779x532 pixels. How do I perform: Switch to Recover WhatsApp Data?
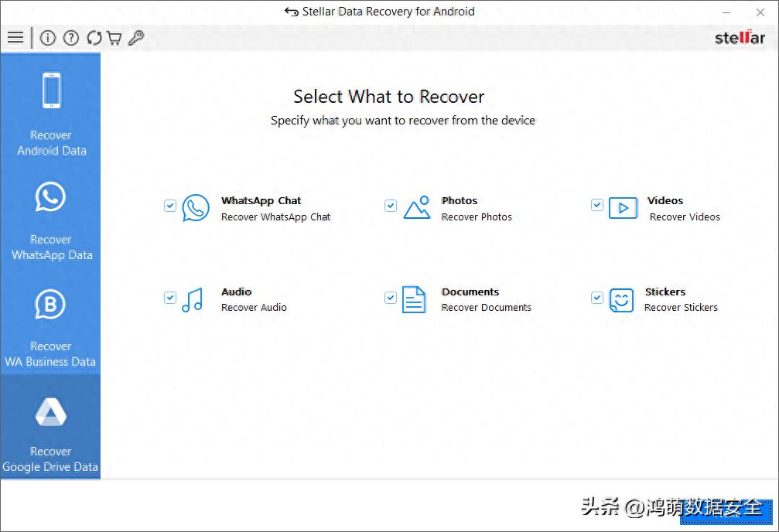(x=51, y=219)
